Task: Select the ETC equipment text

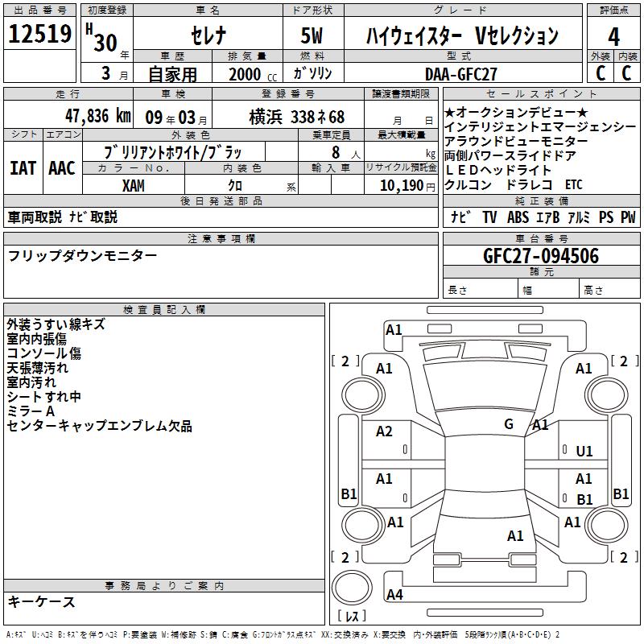Action: click(x=573, y=185)
